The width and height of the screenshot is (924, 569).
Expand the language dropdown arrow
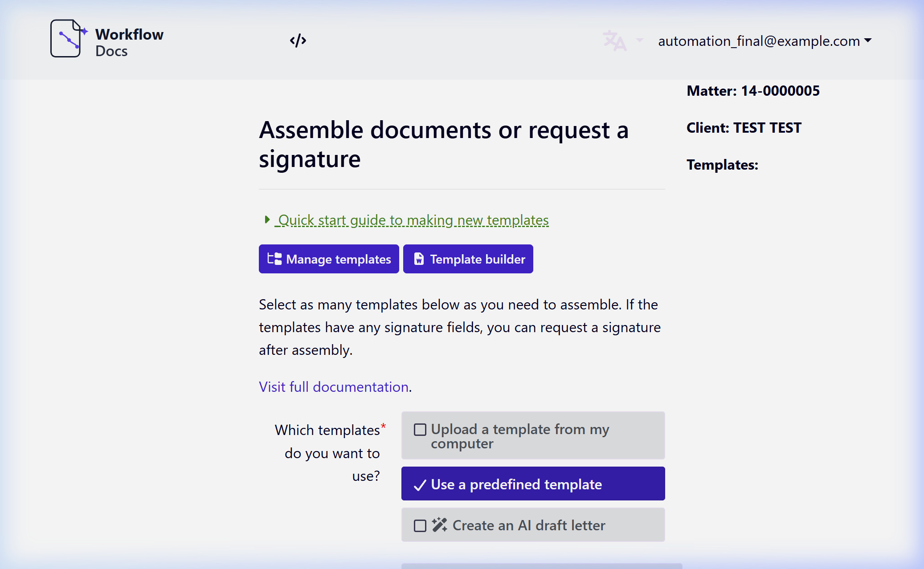640,40
